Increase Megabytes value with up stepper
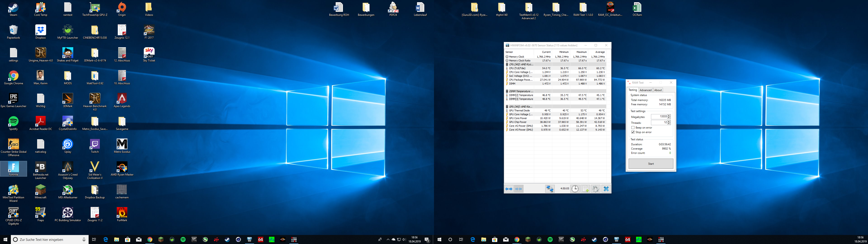Screen dimensions: 868x244 point(669,115)
